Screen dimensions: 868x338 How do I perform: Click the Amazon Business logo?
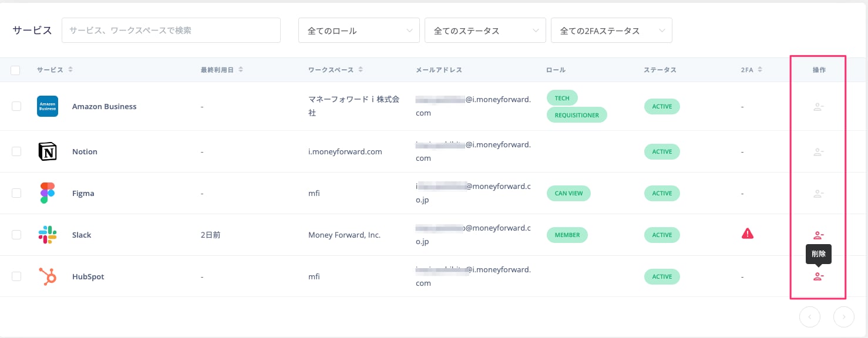[48, 106]
